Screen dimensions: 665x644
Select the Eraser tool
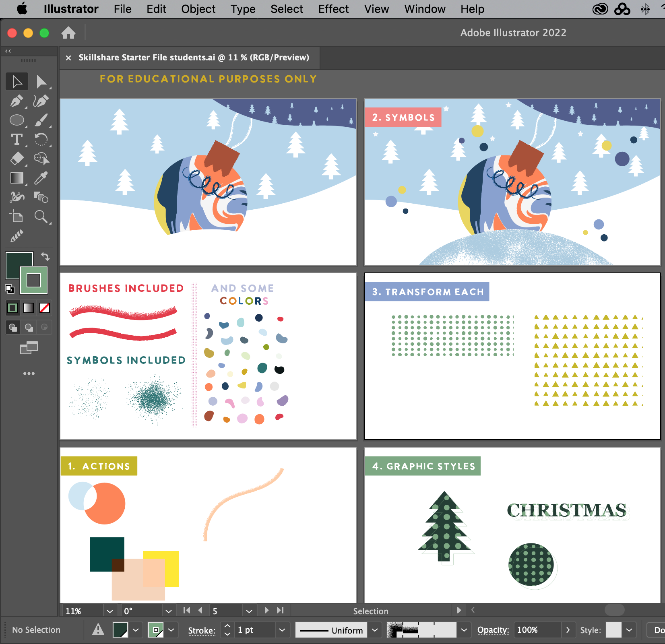[x=17, y=159]
